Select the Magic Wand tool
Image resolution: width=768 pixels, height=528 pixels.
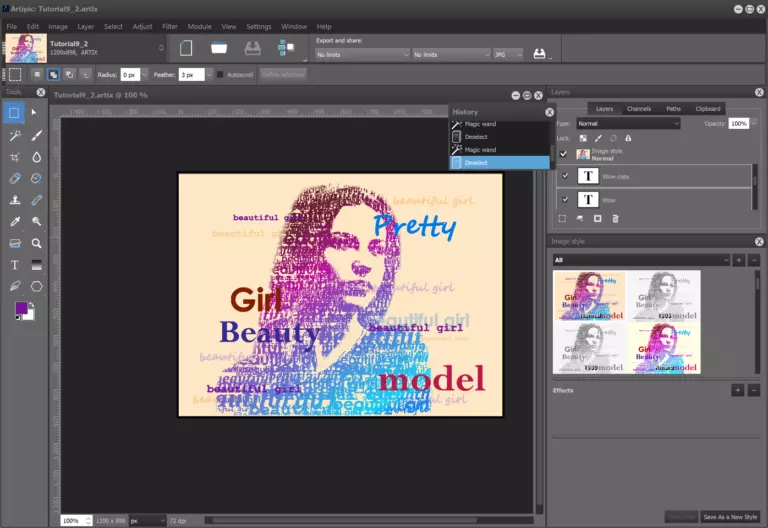tap(15, 135)
